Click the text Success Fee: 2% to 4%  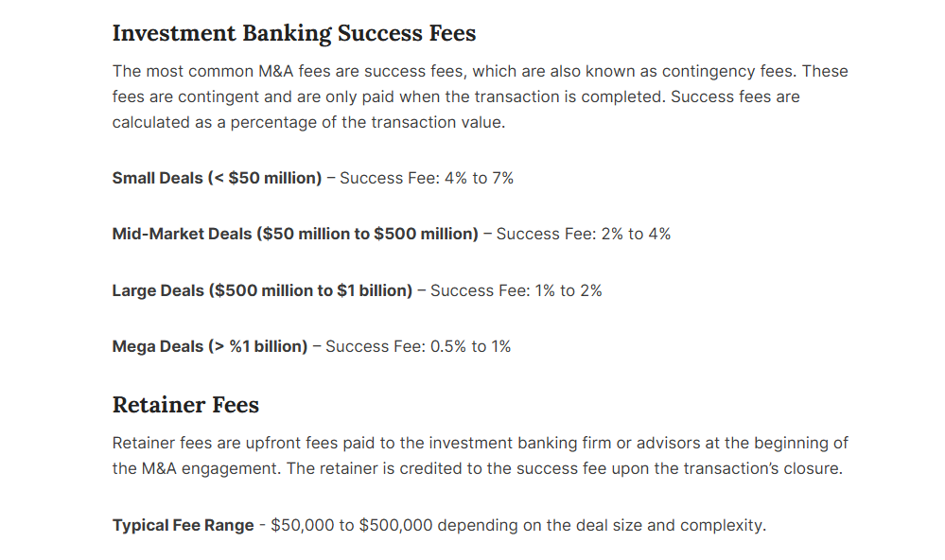click(584, 234)
